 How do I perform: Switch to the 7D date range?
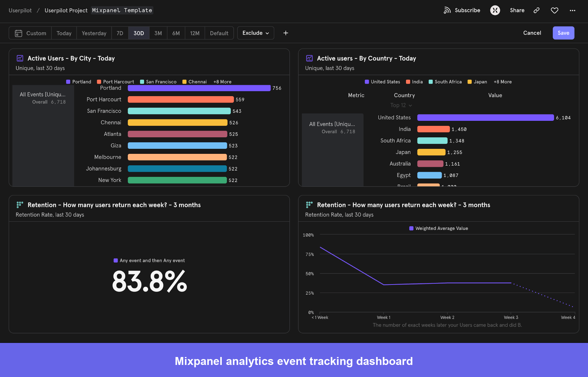coord(120,33)
